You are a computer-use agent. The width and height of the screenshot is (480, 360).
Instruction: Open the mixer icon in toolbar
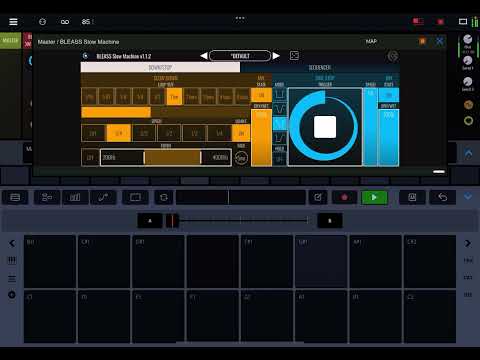(75, 197)
